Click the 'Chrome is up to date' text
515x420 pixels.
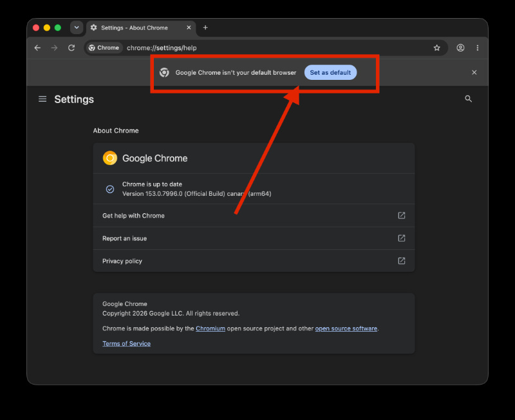click(152, 184)
